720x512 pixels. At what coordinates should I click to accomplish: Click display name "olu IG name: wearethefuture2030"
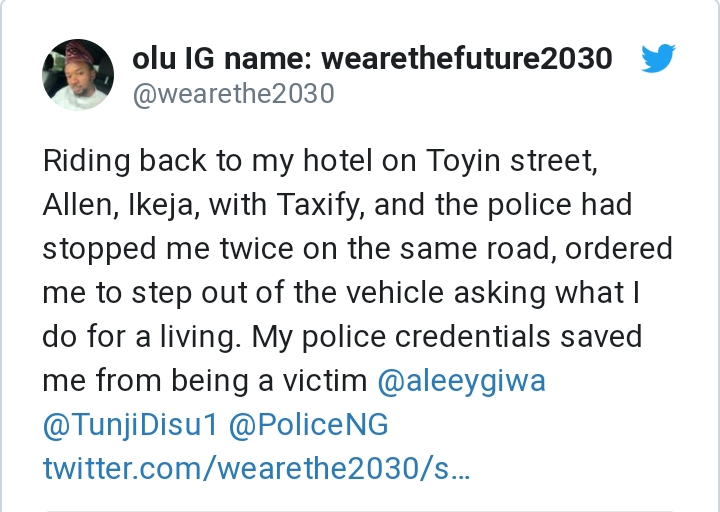372,59
